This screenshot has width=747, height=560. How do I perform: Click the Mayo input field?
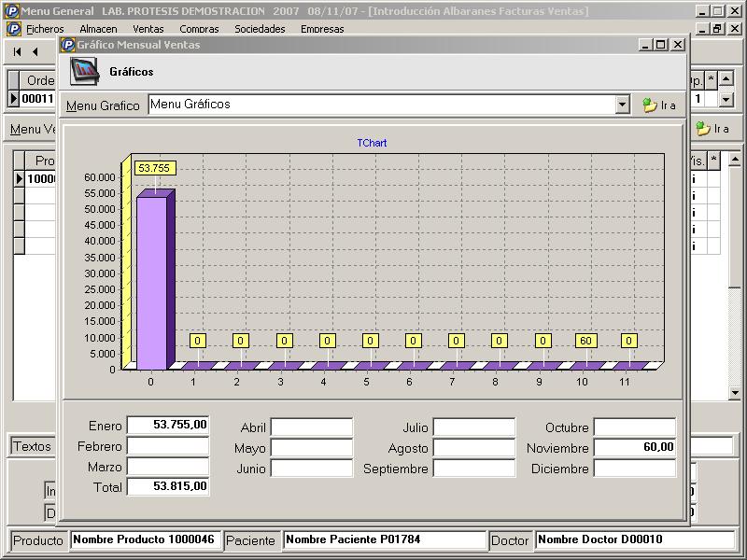[312, 448]
